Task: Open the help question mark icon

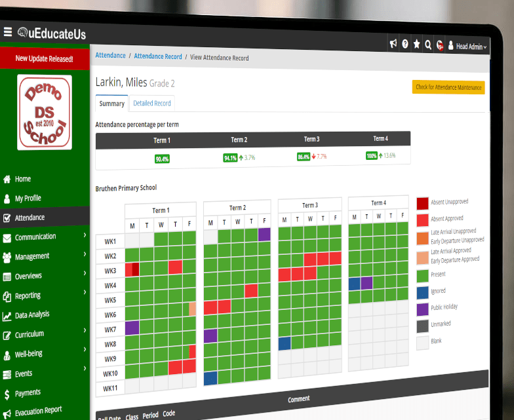Action: (x=405, y=45)
